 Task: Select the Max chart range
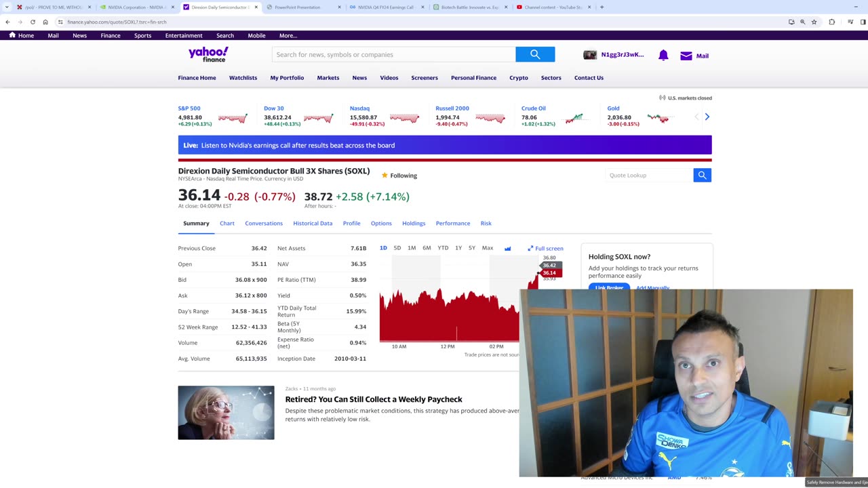pyautogui.click(x=488, y=248)
